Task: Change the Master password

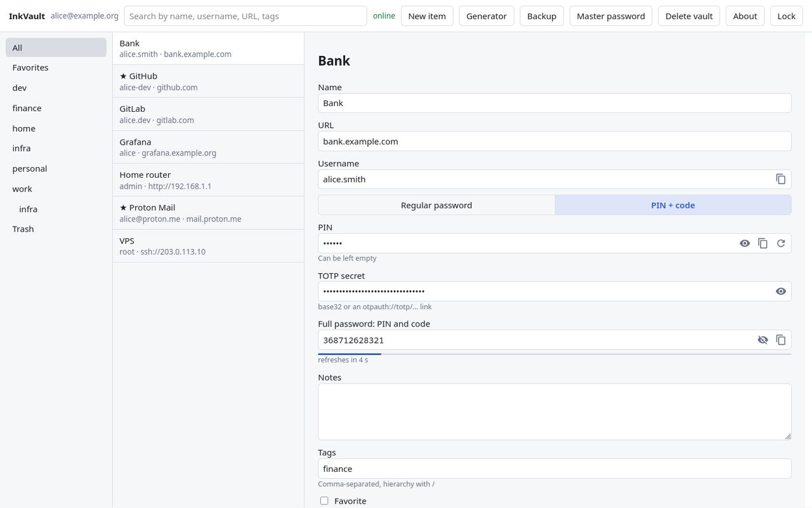Action: 611,16
